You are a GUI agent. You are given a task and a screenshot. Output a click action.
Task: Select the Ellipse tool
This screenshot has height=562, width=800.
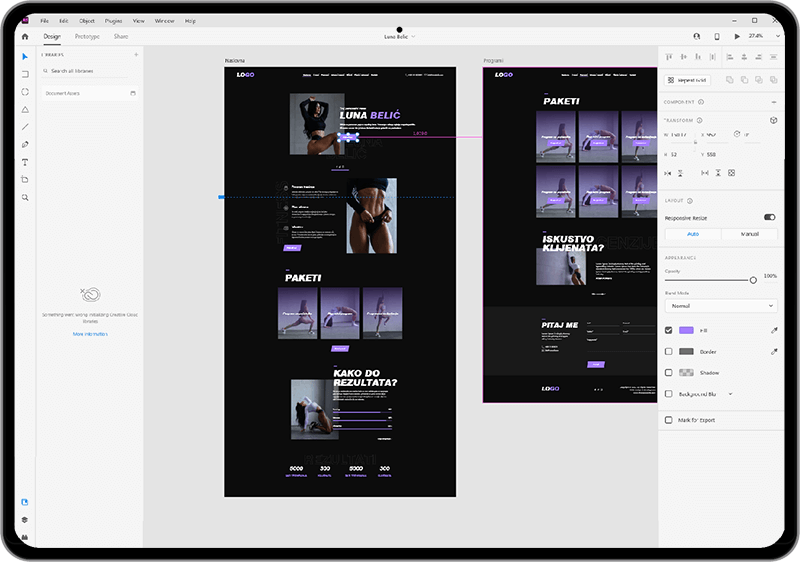25,92
